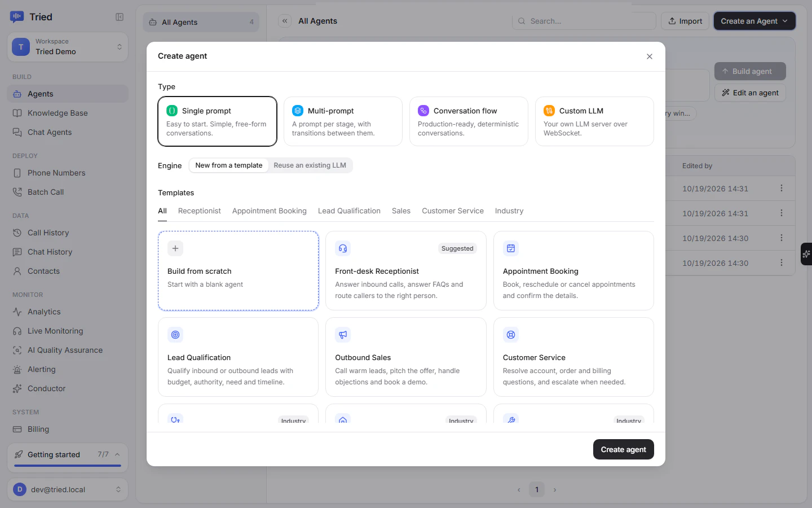Open Alerting section
Image resolution: width=812 pixels, height=508 pixels.
(68, 369)
